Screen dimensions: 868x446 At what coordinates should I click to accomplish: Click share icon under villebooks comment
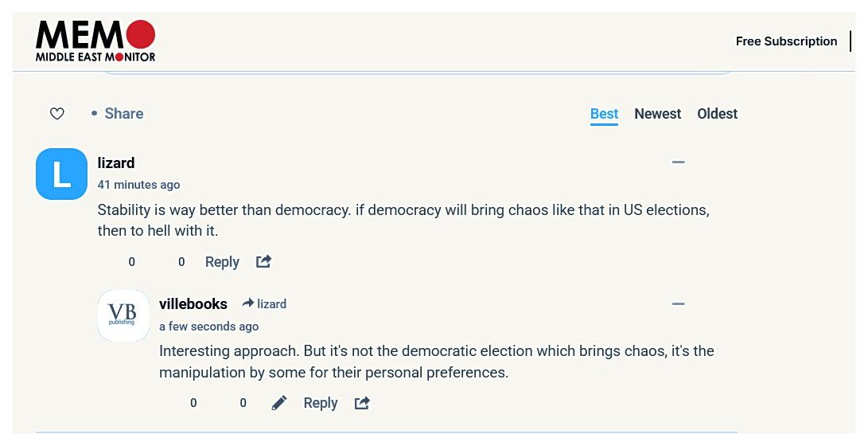click(x=362, y=403)
